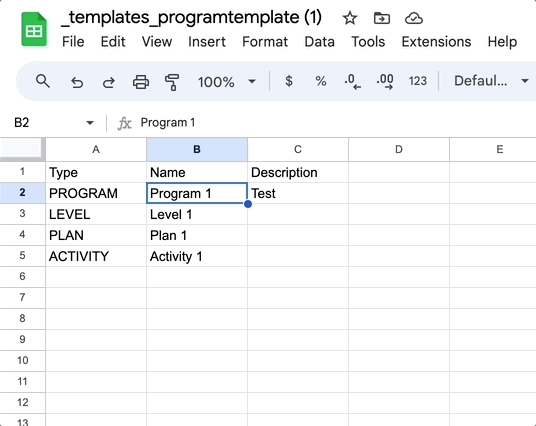This screenshot has width=536, height=426.
Task: Expand the Name box dropdown arrow
Action: click(90, 122)
